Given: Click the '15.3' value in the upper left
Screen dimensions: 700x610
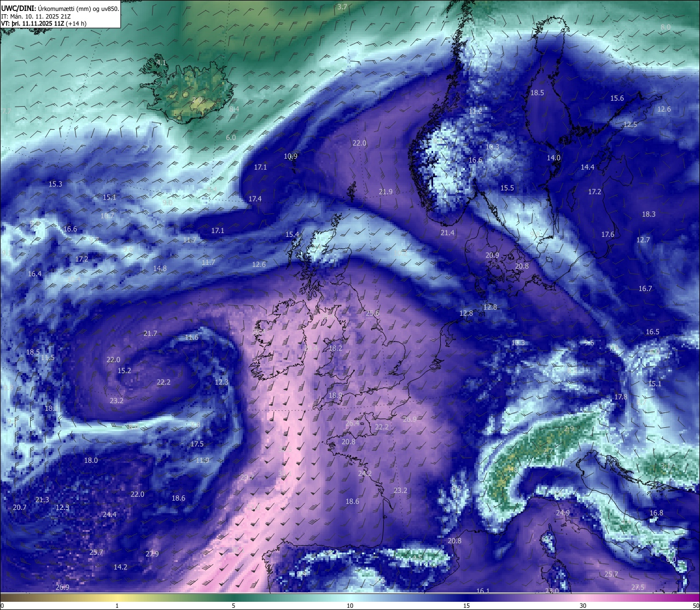Looking at the screenshot, I should [55, 184].
